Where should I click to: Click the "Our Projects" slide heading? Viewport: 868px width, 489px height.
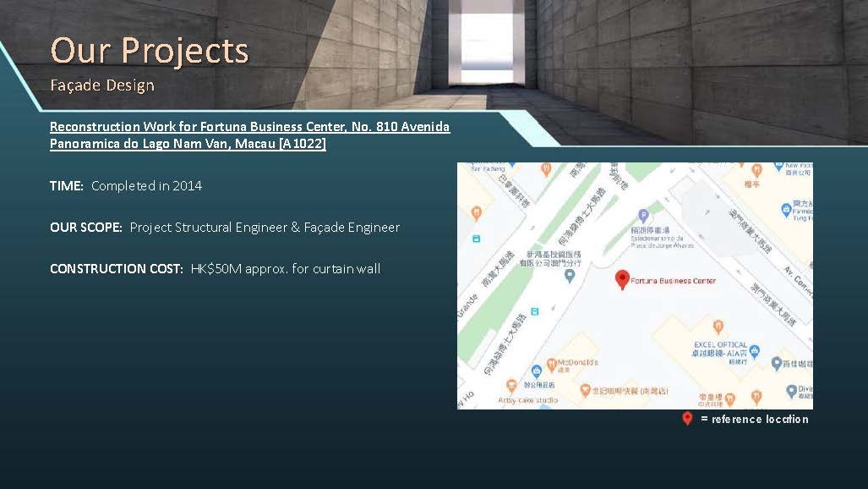point(149,51)
